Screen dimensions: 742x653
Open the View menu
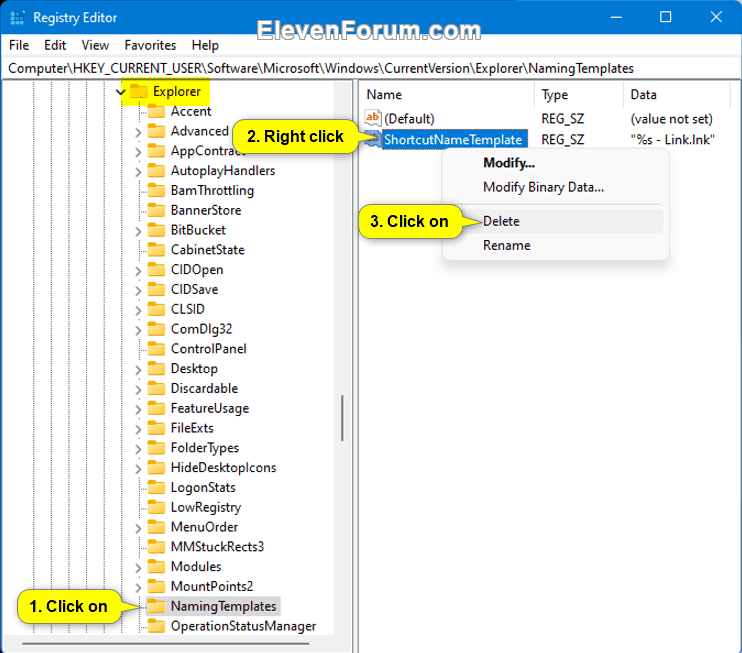pos(95,45)
